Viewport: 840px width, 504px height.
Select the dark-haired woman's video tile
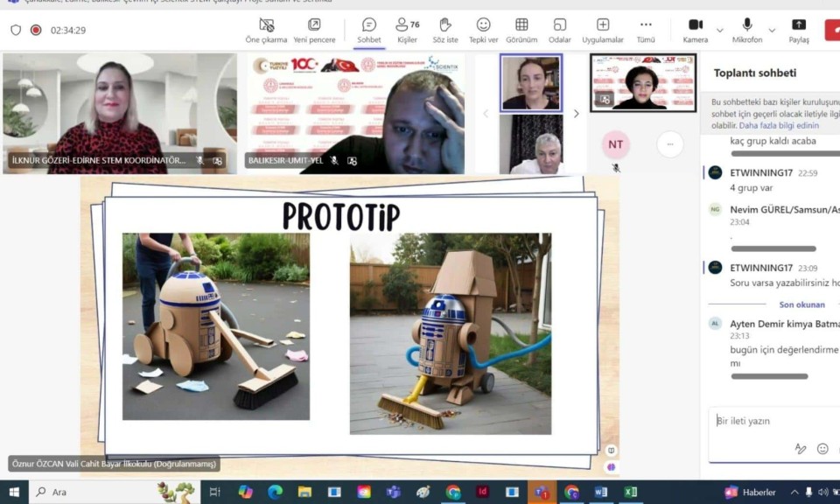pos(643,82)
